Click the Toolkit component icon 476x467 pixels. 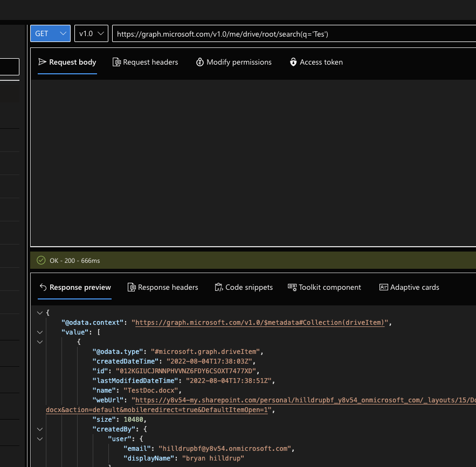coord(292,288)
